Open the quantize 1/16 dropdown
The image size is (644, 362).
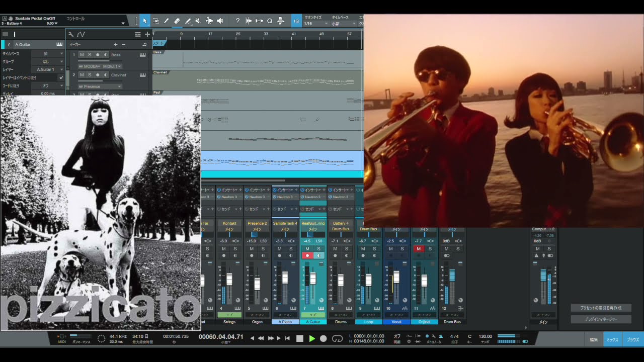(316, 24)
